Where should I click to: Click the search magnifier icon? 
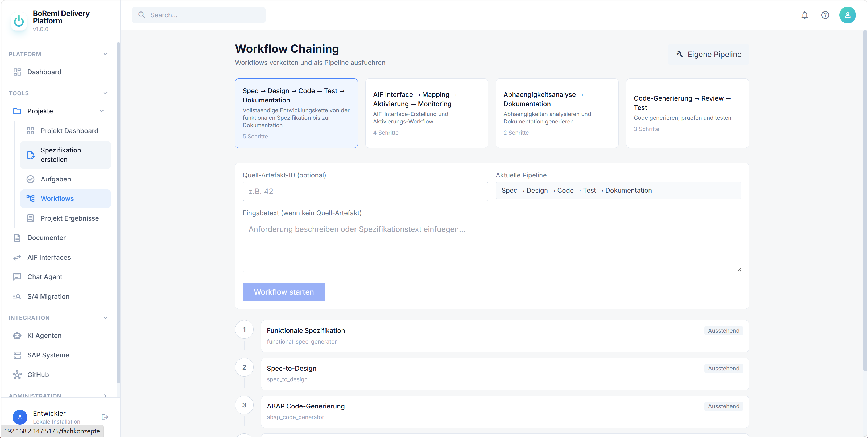pos(142,15)
